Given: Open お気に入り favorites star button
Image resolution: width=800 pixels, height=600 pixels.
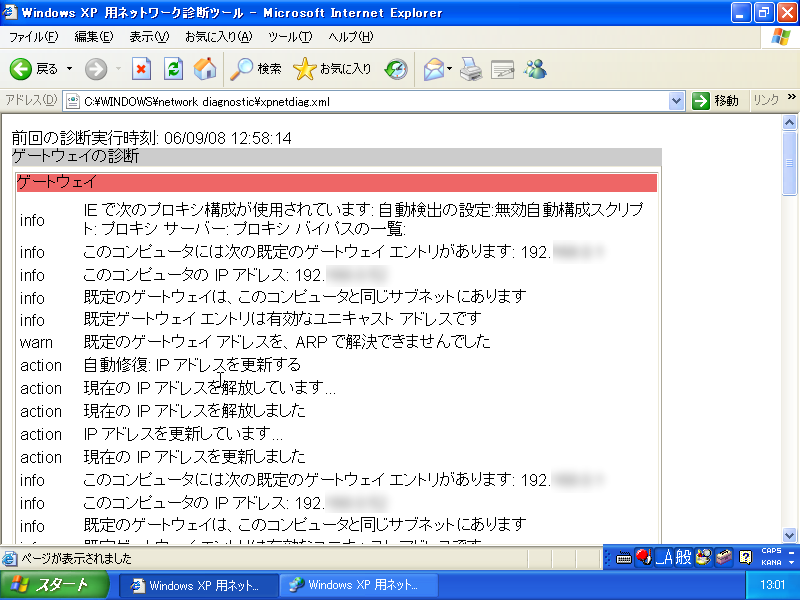Looking at the screenshot, I should (x=333, y=69).
